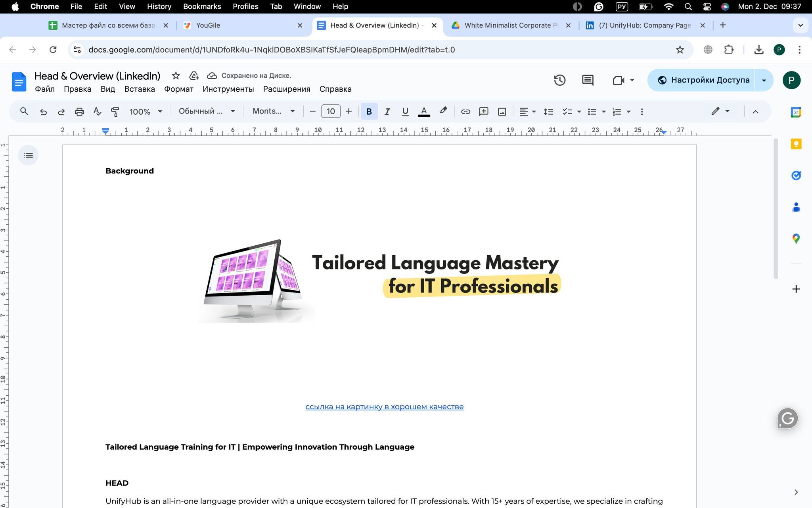Toggle underline formatting
812x508 pixels.
point(405,112)
